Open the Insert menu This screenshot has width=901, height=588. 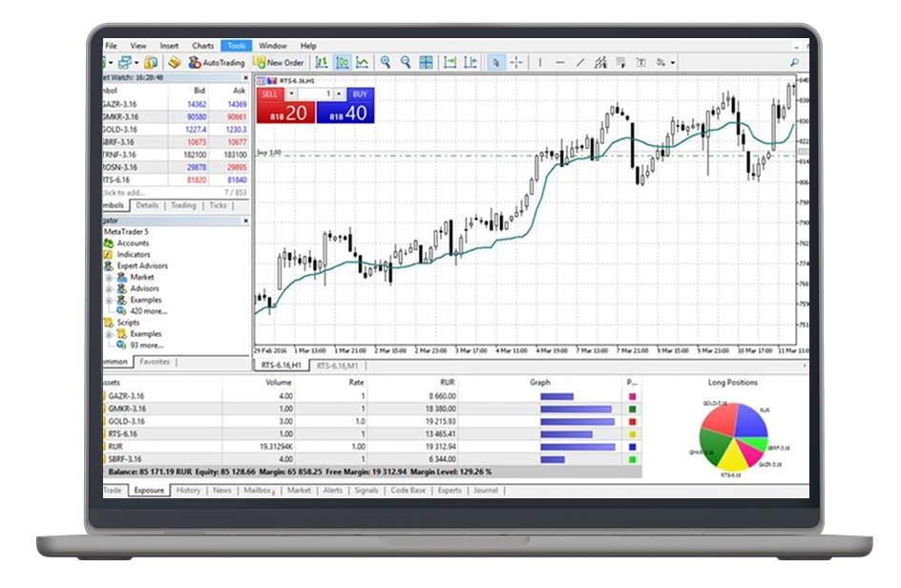[169, 46]
